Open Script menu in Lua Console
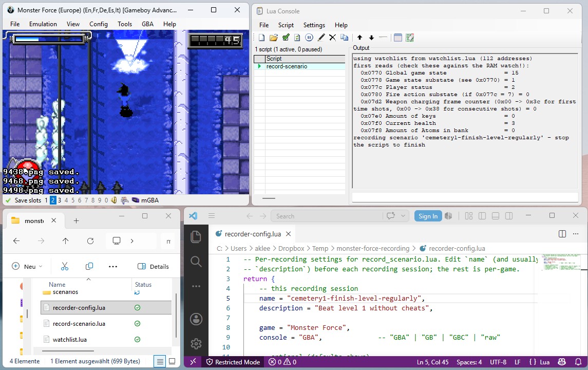588x370 pixels. (286, 25)
